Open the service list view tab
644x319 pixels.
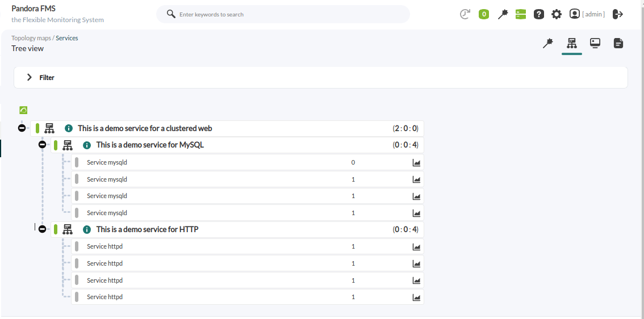[x=618, y=43]
